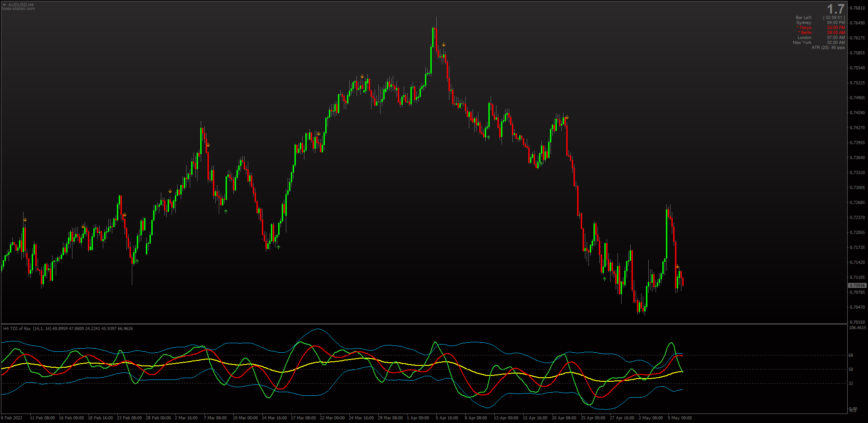Screen dimensions: 868x423
Task: Select the ATR (20) pips label
Action: (828, 48)
